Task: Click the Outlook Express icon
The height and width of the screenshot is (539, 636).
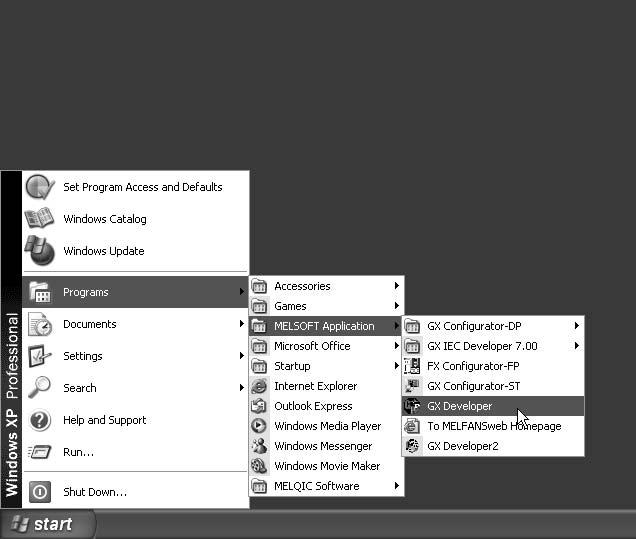Action: coord(259,406)
